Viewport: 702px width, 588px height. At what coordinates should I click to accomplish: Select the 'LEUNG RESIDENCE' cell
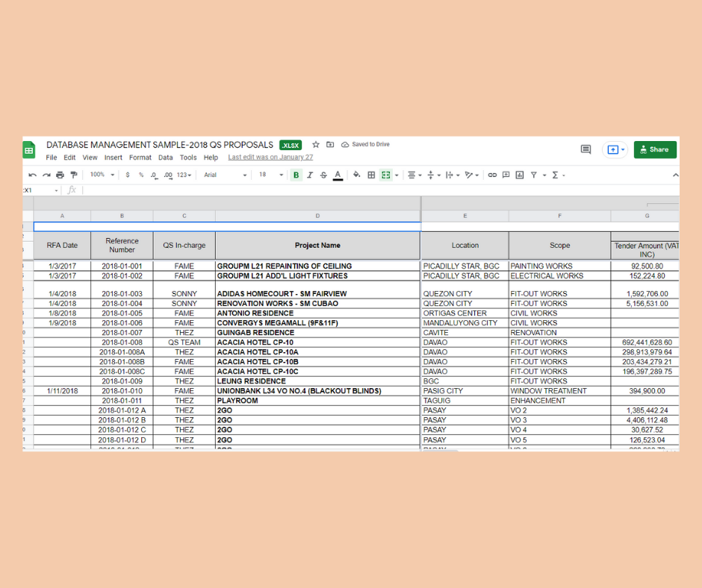pyautogui.click(x=317, y=381)
